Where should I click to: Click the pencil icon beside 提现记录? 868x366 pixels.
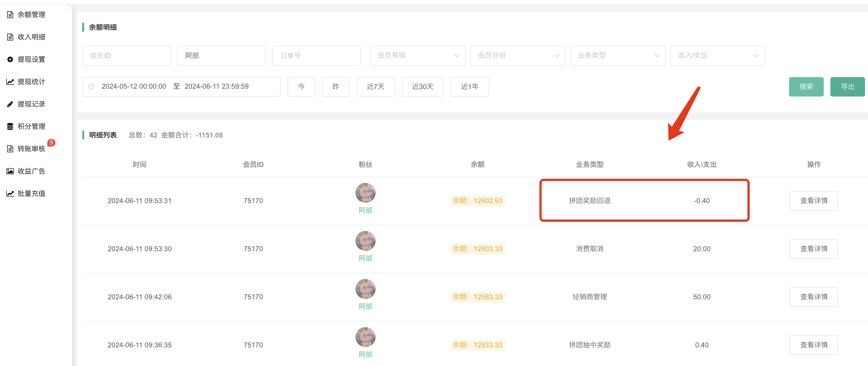tap(10, 104)
